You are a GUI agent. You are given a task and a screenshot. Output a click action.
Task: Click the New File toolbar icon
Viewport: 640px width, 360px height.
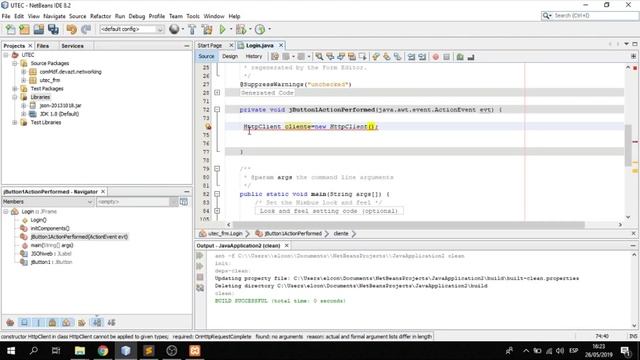point(10,29)
